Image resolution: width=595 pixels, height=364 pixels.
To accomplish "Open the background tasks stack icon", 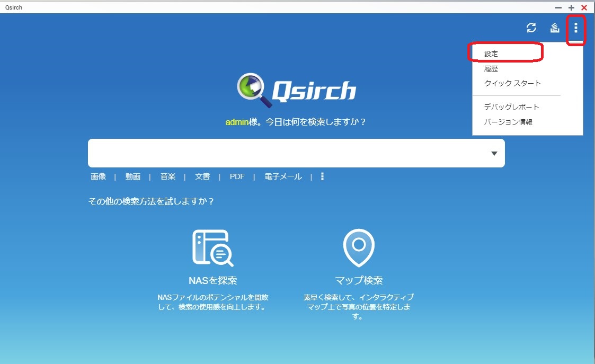I will point(555,28).
